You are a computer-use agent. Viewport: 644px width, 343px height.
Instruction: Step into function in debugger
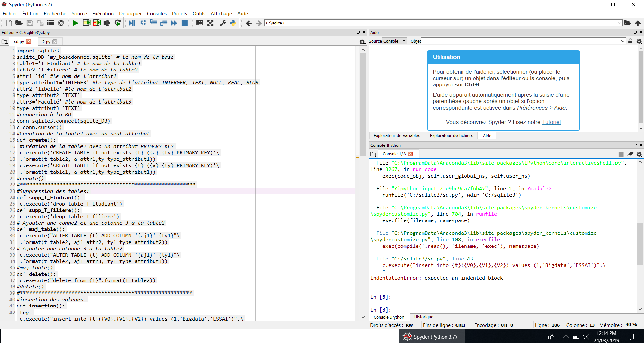coord(153,23)
